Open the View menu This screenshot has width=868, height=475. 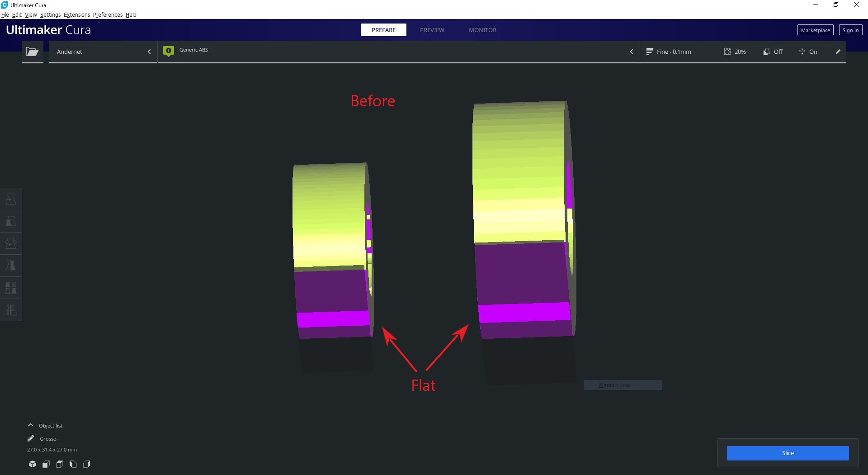[x=31, y=14]
